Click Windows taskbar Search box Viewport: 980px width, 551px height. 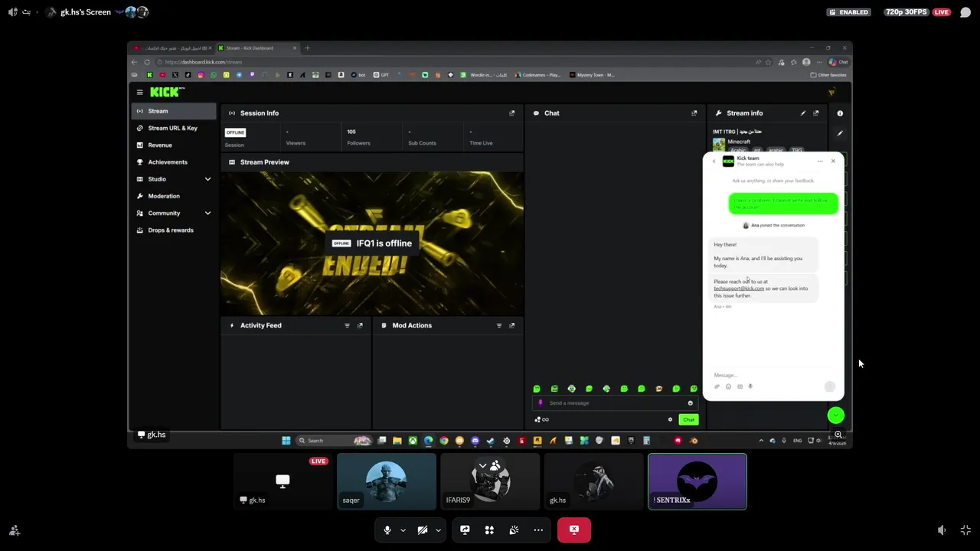[334, 440]
